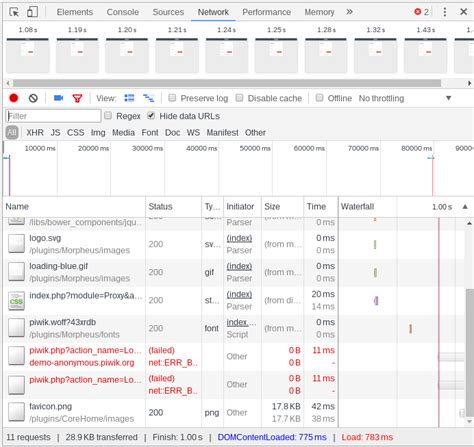Open index initiator link for piwik.woff
This screenshot has height=447, width=474.
[x=241, y=322]
